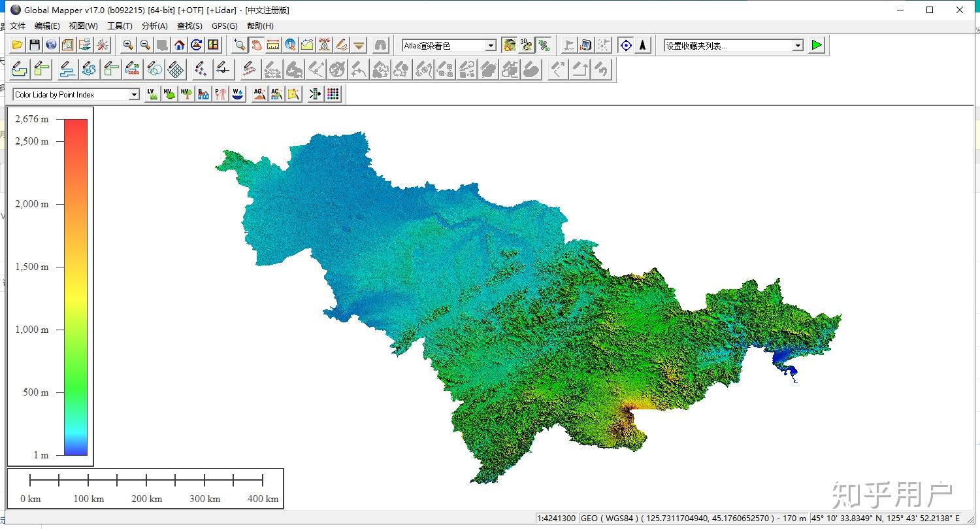980x529 pixels.
Task: Click the green Run favorite play button
Action: pyautogui.click(x=817, y=45)
